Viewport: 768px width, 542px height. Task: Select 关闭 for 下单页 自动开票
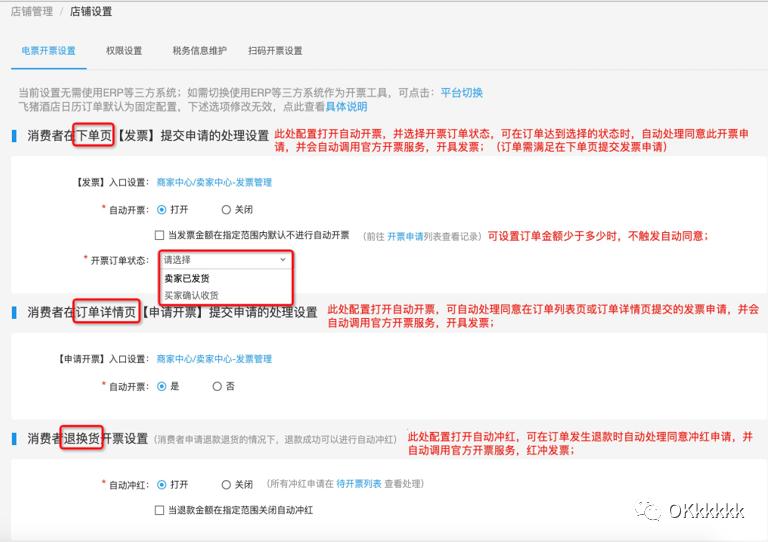(226, 210)
